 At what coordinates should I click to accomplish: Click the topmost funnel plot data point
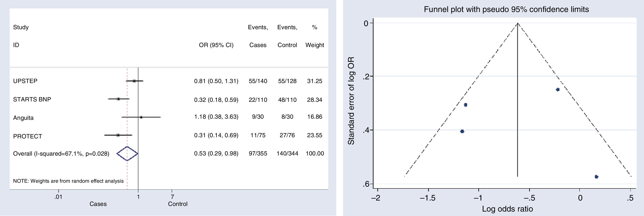pyautogui.click(x=557, y=90)
